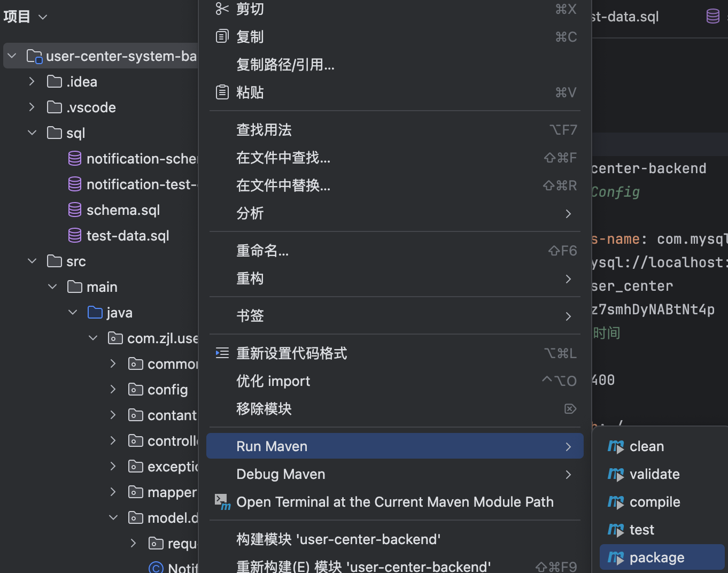This screenshot has width=728, height=573.
Task: Click the copy icon beside 复制
Action: [x=222, y=37]
